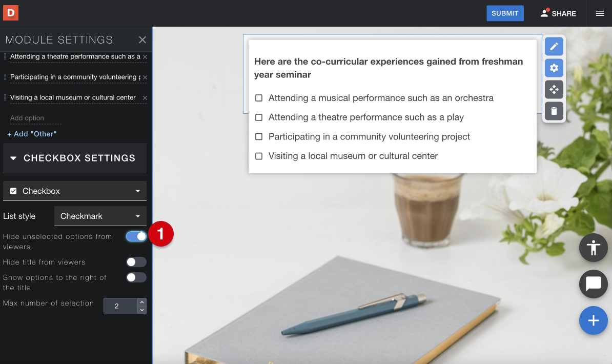Check Attending a theatre performance checkbox

tap(259, 117)
